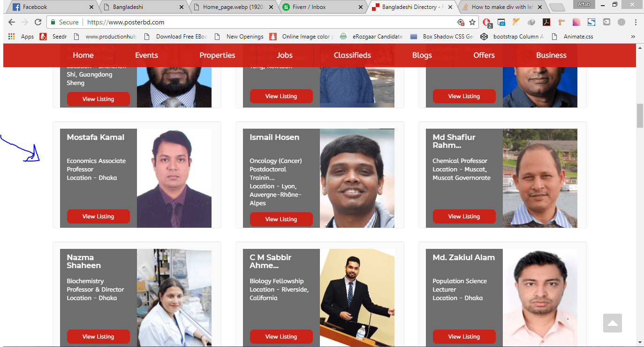
Task: Open the Properties menu item
Action: (217, 55)
